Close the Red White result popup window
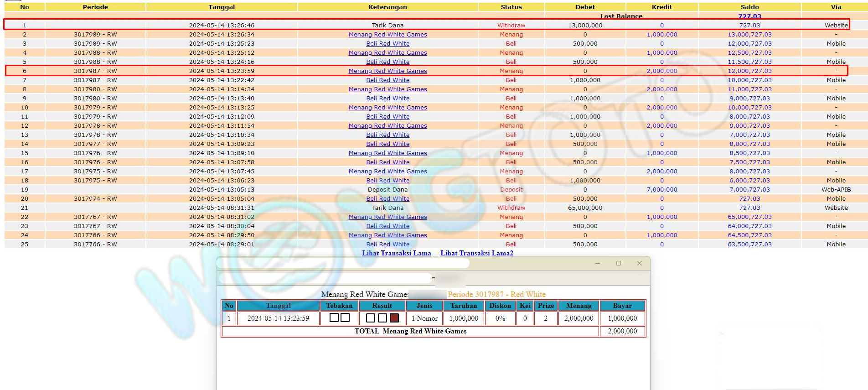 [x=639, y=263]
